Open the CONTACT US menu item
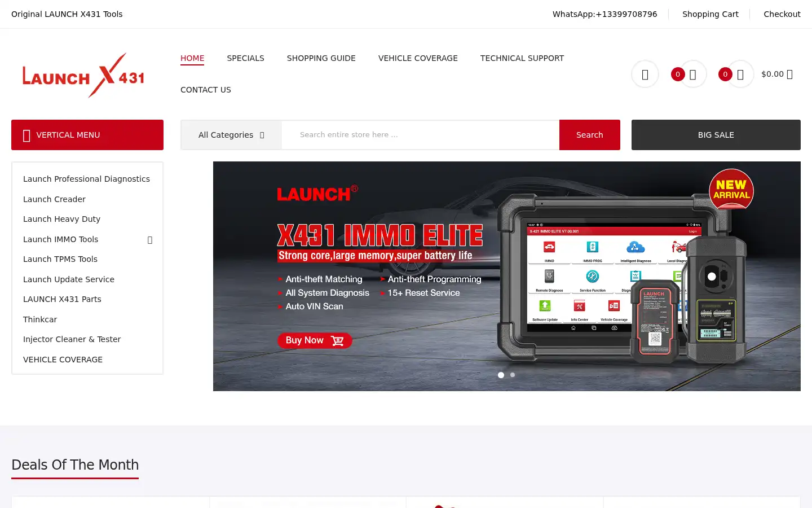 (x=206, y=90)
